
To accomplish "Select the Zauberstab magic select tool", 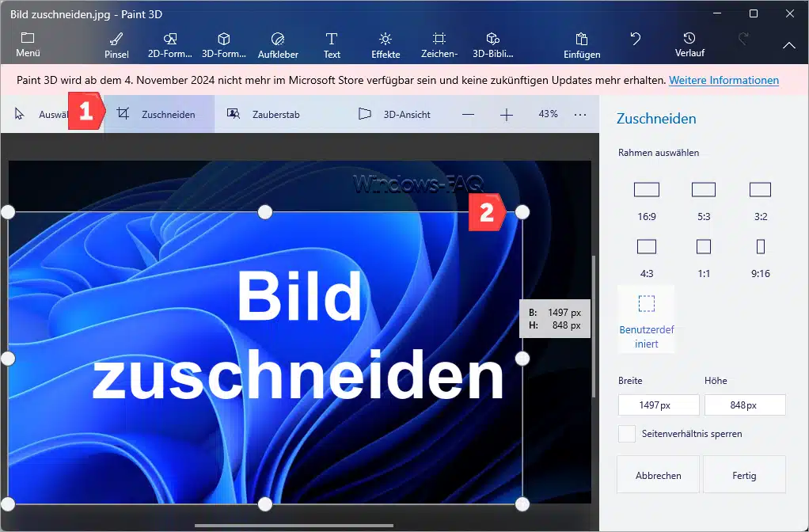I will 264,114.
